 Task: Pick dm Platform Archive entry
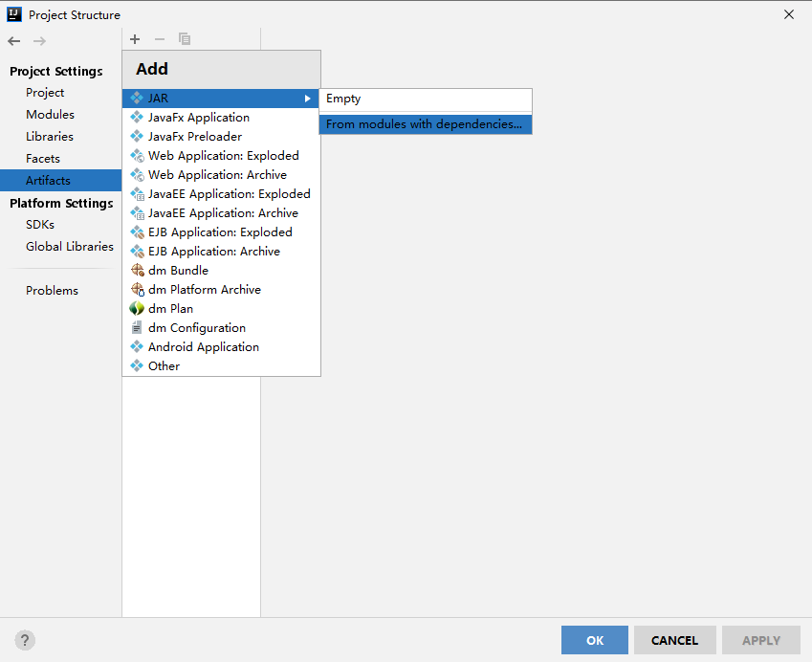tap(221, 290)
